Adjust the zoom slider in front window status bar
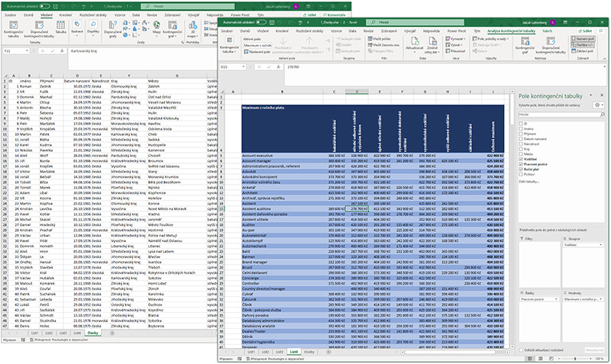 click(576, 359)
